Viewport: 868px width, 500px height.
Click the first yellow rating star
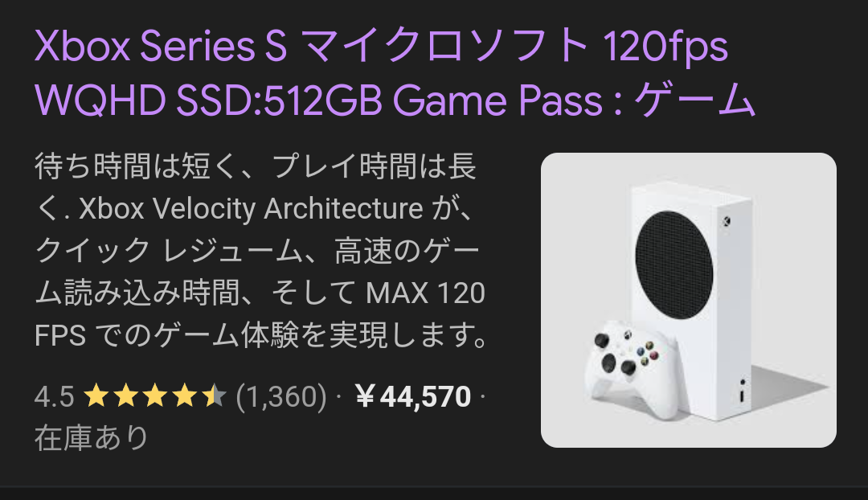coord(96,396)
